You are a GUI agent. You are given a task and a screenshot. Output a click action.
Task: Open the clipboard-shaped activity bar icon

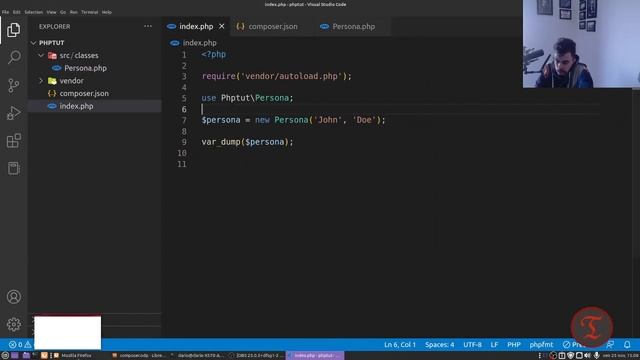tap(13, 168)
